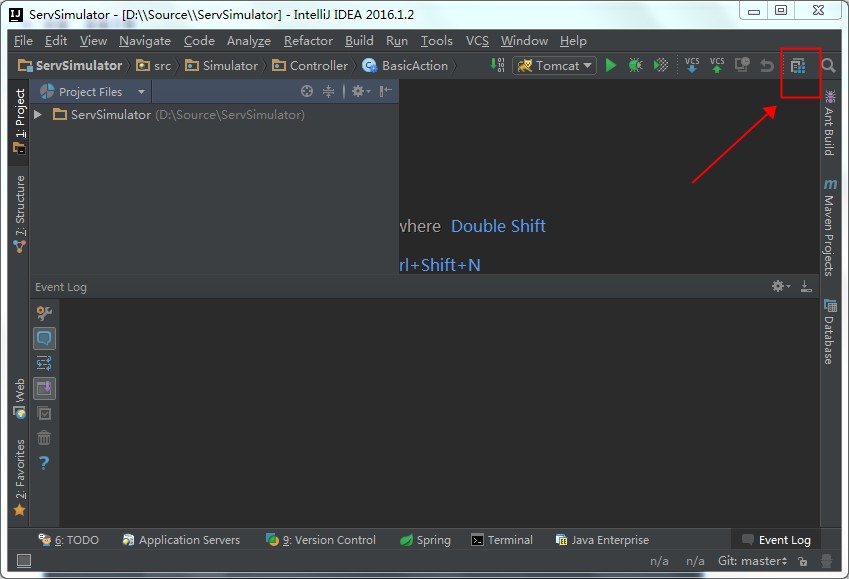Screen dimensions: 849x579
Task: Run with coverage icon in toolbar
Action: coord(661,66)
